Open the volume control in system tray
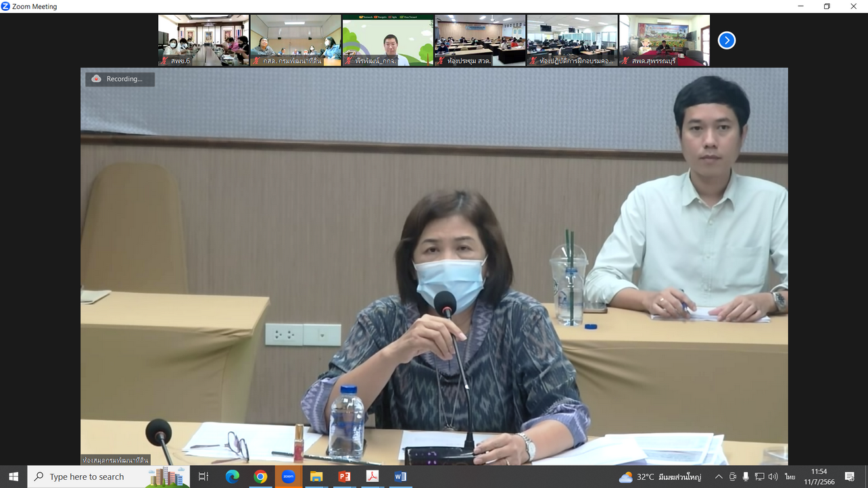 [773, 477]
